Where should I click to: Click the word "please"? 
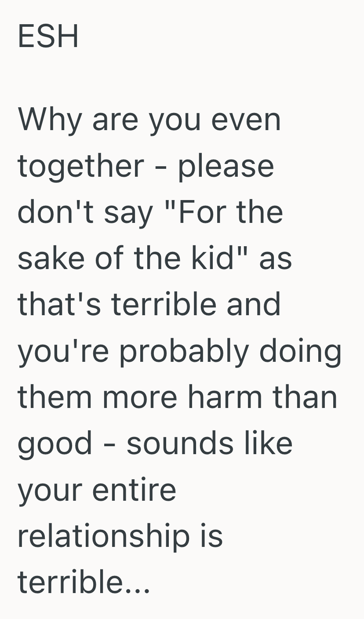pos(226,166)
